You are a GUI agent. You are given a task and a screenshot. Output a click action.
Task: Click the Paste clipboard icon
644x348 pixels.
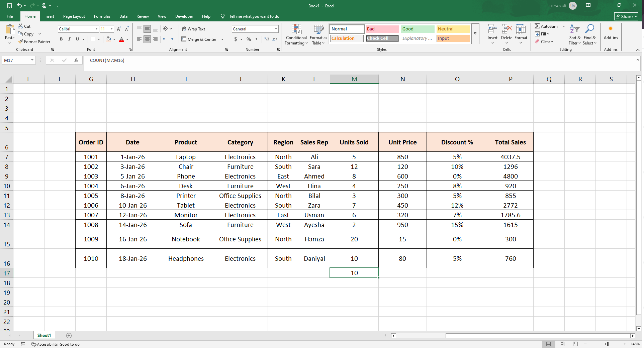point(10,29)
